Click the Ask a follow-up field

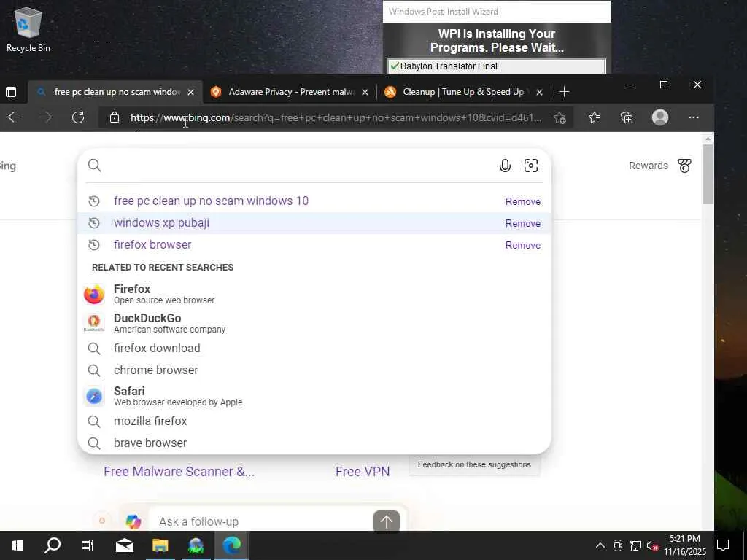point(262,522)
